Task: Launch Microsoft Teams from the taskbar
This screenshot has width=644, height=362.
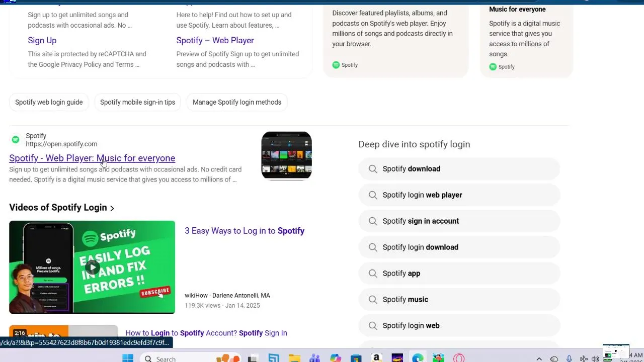Action: (x=315, y=358)
